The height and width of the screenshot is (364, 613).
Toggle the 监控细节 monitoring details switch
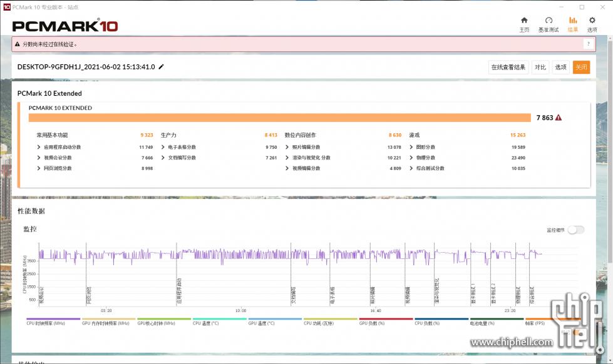point(575,230)
